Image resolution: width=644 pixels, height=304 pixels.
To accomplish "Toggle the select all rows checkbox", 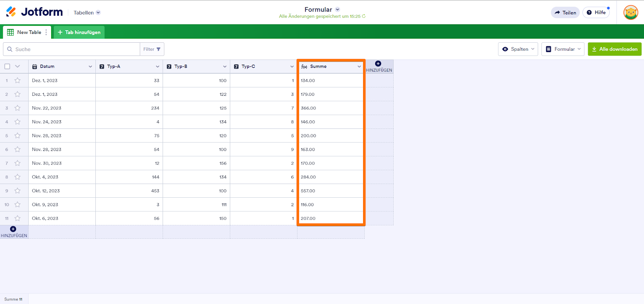I will (x=7, y=66).
